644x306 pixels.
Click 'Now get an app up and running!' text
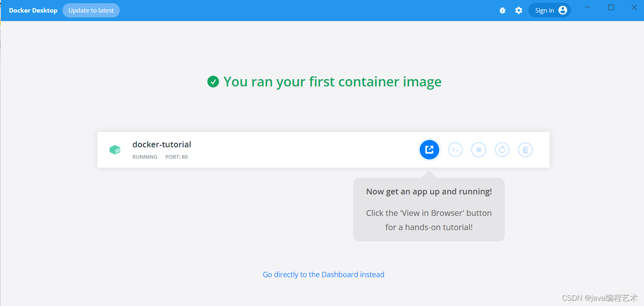click(x=429, y=192)
